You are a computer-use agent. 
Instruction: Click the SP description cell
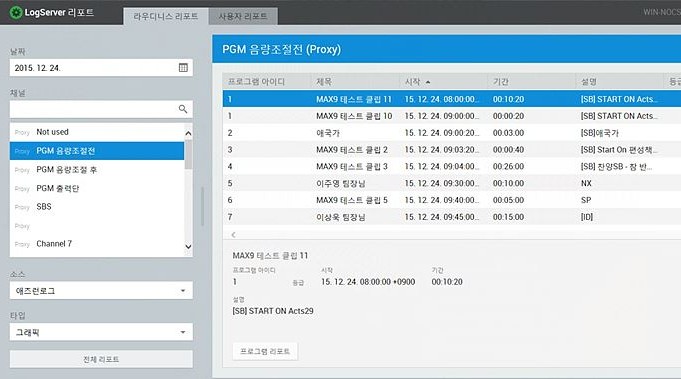click(586, 200)
